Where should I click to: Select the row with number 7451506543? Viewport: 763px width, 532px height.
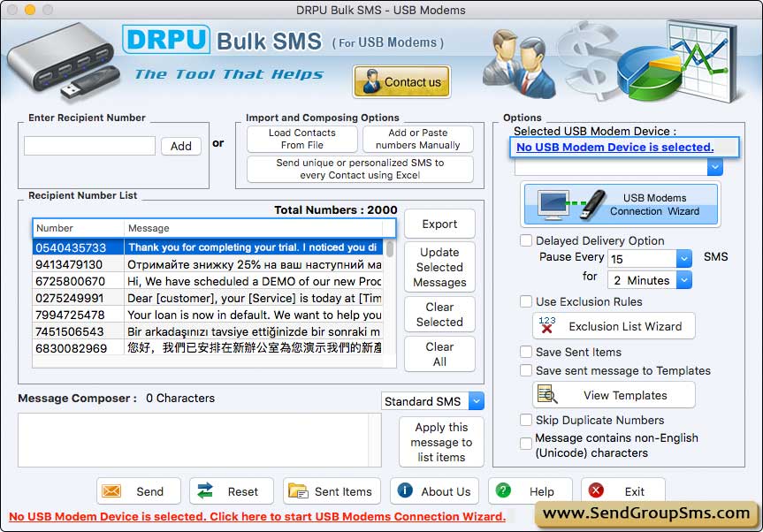(x=209, y=331)
